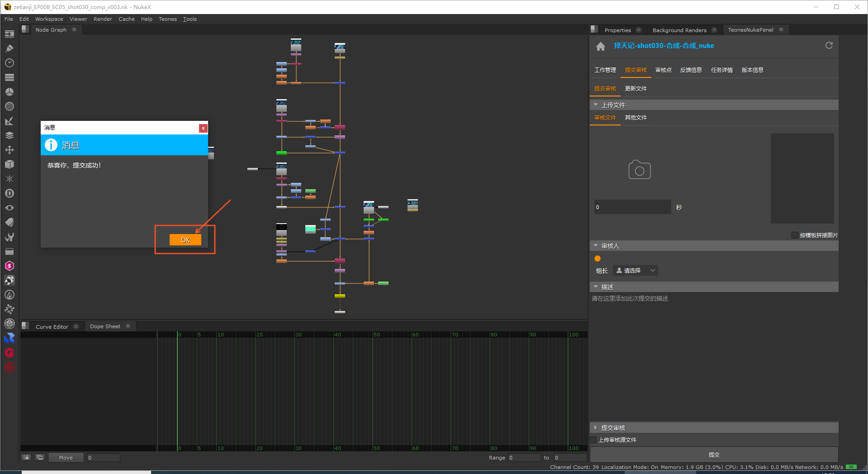The image size is (868, 474).
Task: Open the Render menu
Action: [x=103, y=19]
